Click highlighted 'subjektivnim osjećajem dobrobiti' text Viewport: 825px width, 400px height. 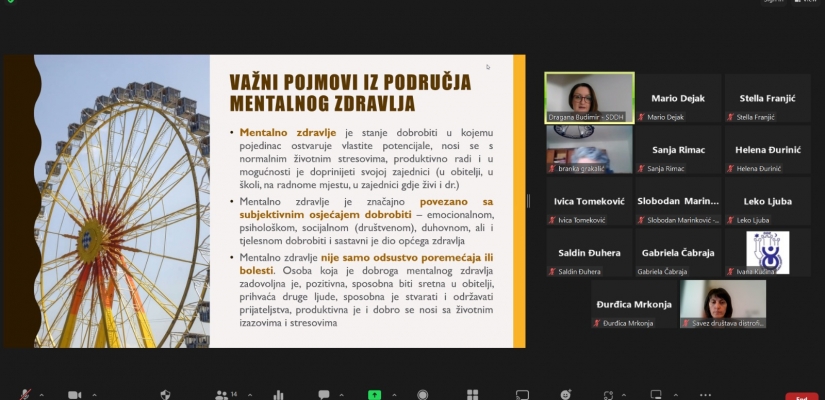tap(325, 215)
